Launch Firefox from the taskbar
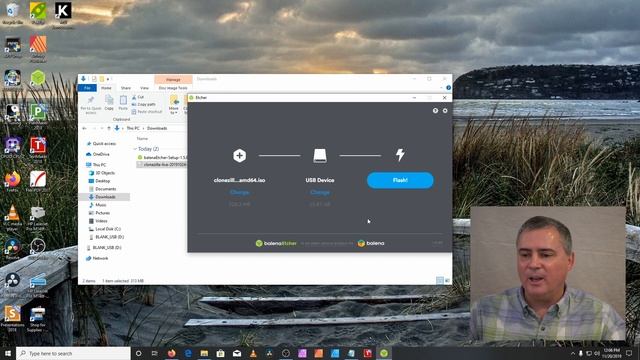 (171, 353)
